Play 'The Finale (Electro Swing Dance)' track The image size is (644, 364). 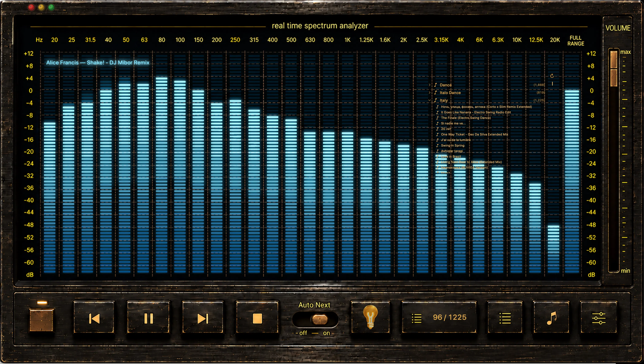466,118
